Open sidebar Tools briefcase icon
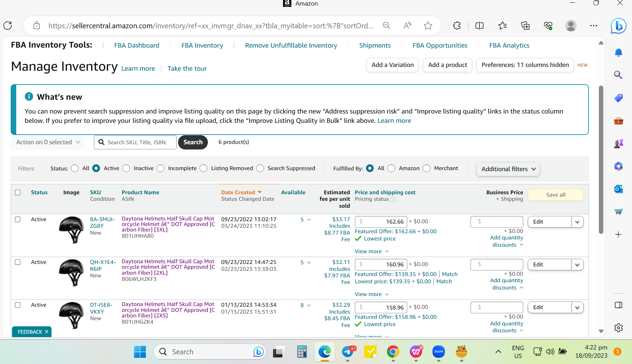The width and height of the screenshot is (632, 364). (619, 121)
